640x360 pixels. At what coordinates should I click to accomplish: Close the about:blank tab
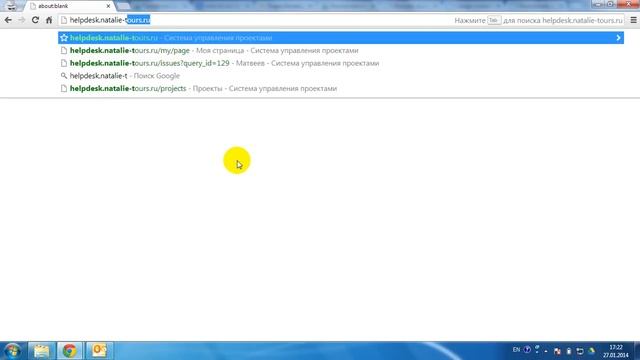pos(108,6)
